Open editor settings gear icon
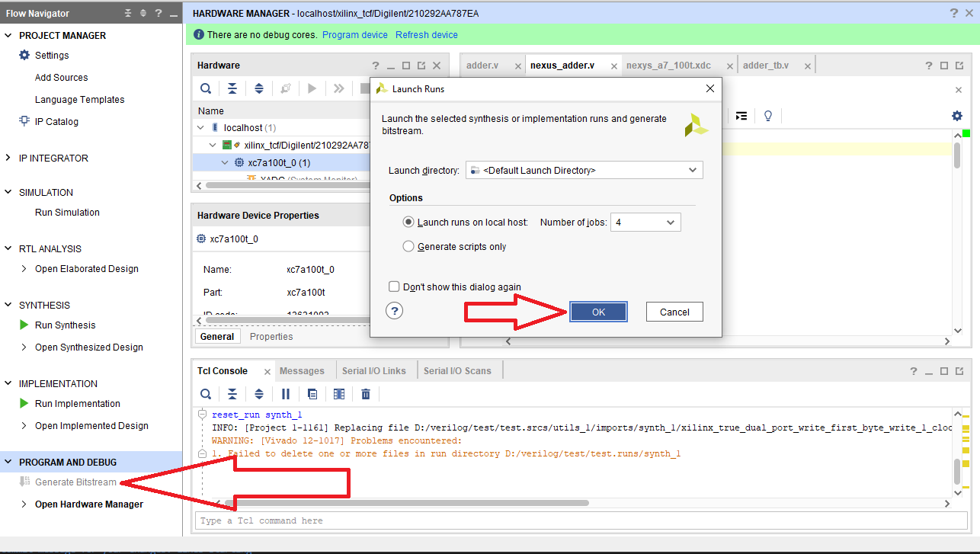 coord(956,116)
